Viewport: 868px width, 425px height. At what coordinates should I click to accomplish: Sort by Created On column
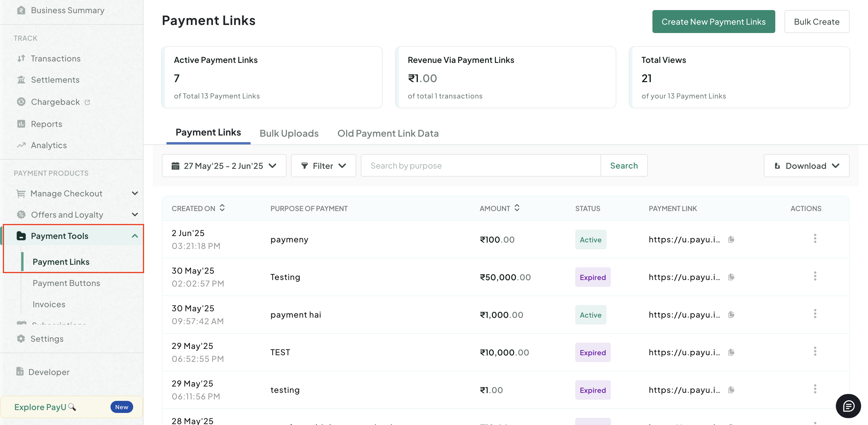pyautogui.click(x=222, y=208)
